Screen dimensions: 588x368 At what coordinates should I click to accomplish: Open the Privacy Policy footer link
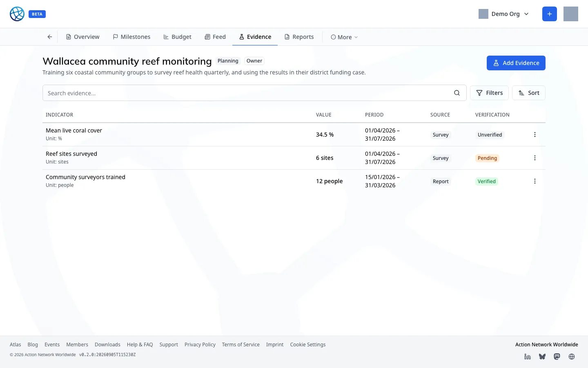200,345
